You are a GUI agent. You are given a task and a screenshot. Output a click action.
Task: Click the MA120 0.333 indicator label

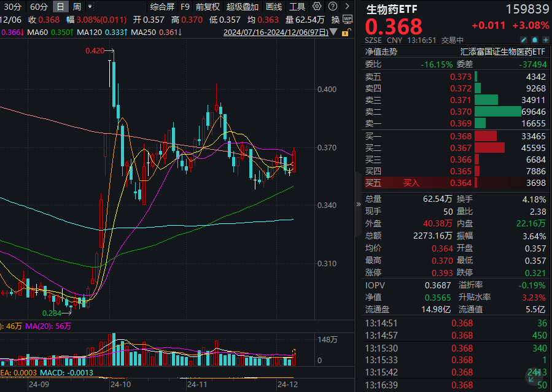pos(102,33)
